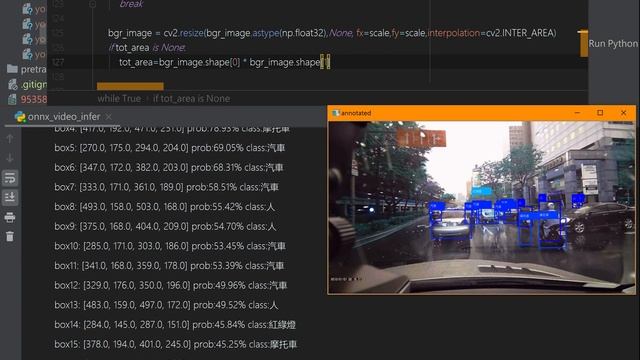Click the box9 prob:54.70% output line
This screenshot has height=360, width=640.
point(165,226)
